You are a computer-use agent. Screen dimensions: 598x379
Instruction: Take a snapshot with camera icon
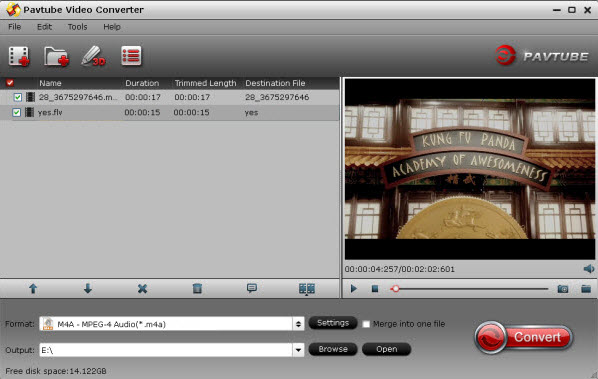(x=563, y=289)
